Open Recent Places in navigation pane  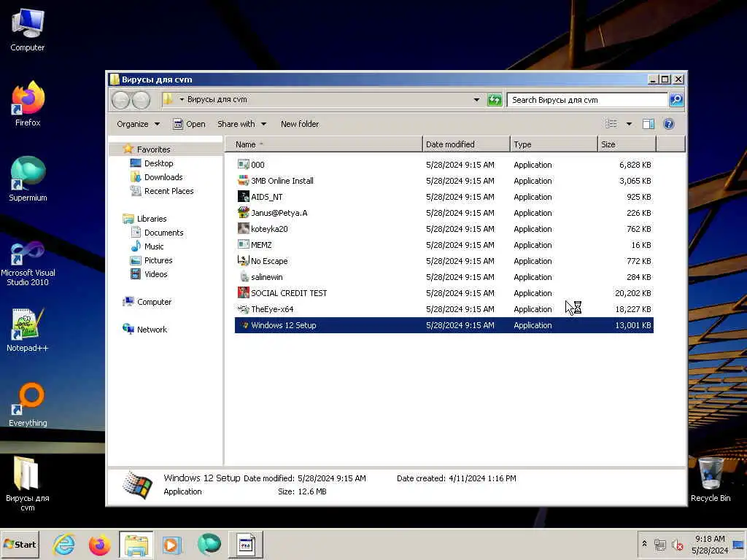(169, 191)
